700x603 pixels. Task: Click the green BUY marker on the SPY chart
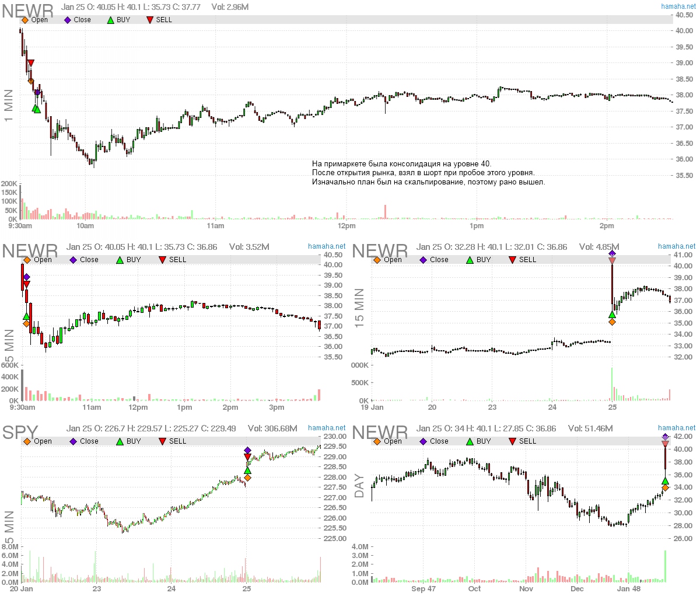247,470
